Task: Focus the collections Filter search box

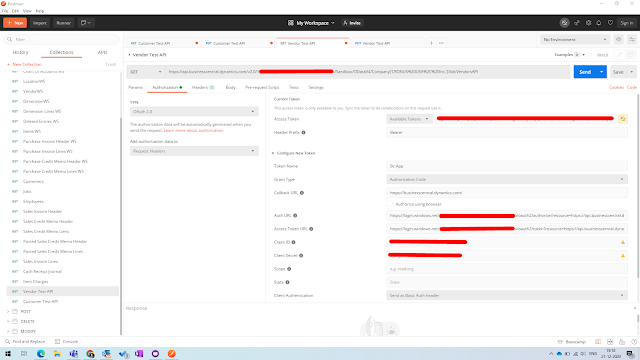Action: (61, 40)
